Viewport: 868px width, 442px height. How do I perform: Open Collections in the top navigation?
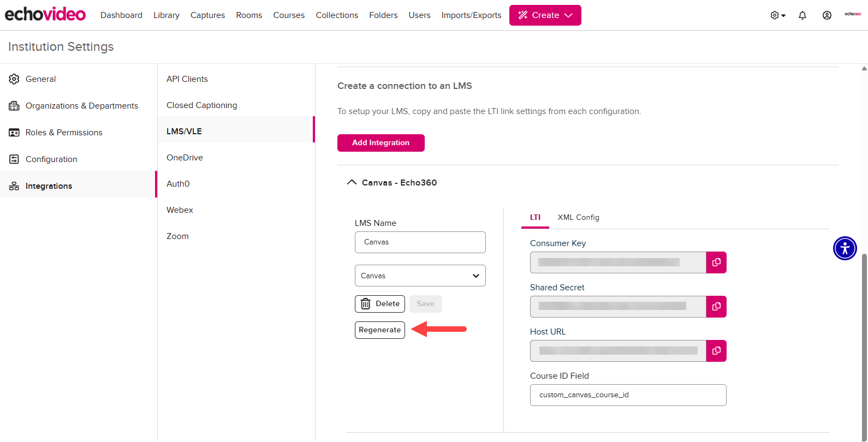coord(337,15)
